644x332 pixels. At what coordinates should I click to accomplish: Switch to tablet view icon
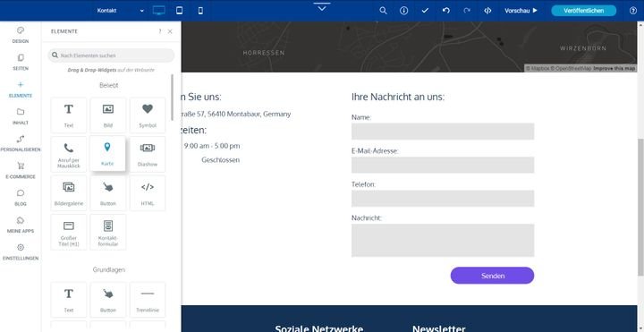(180, 11)
